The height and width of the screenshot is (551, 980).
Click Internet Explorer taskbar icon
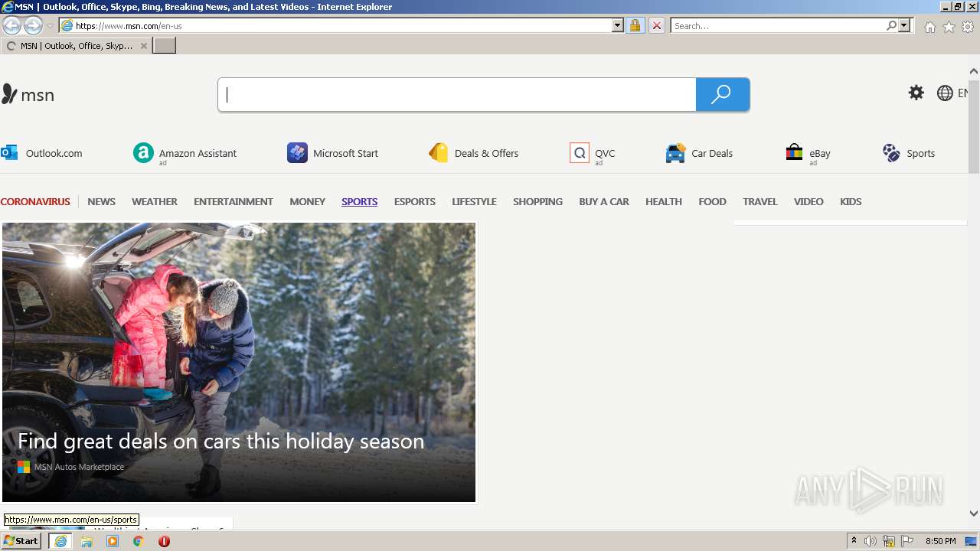tap(60, 541)
